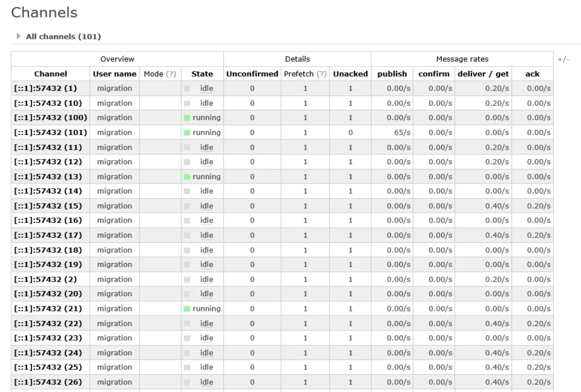
Task: Click the Overview group header
Action: [x=117, y=59]
